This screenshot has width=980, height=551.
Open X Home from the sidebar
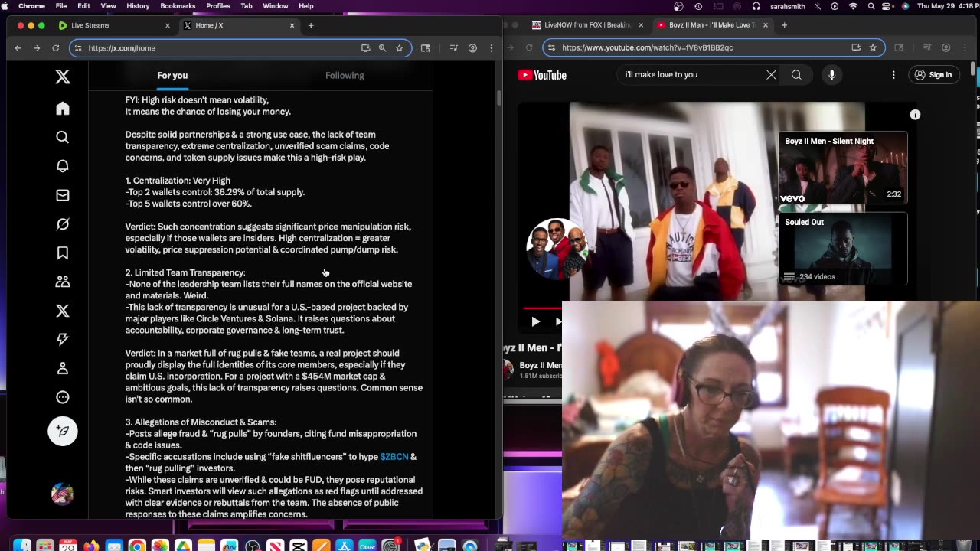[63, 109]
